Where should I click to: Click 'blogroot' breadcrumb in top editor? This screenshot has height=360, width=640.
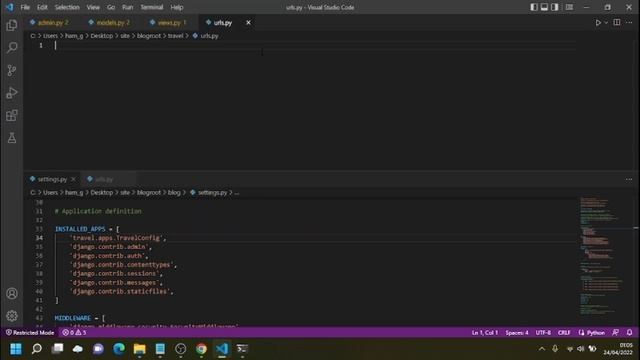click(x=149, y=36)
